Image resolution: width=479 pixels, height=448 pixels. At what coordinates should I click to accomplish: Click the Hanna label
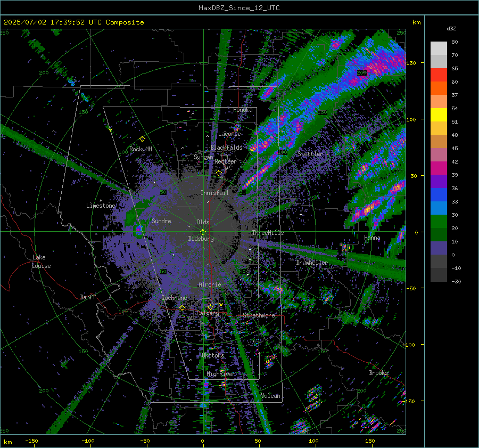[x=372, y=238]
